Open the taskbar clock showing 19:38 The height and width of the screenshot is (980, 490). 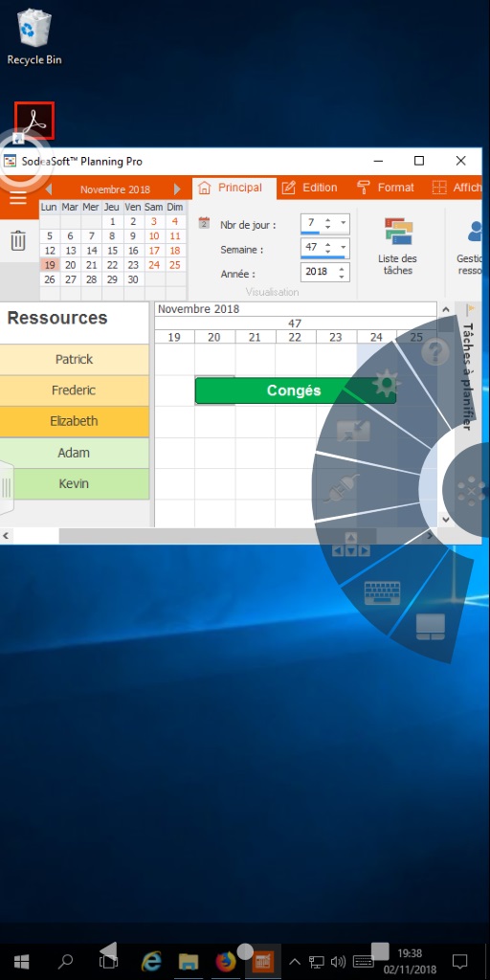click(x=409, y=961)
